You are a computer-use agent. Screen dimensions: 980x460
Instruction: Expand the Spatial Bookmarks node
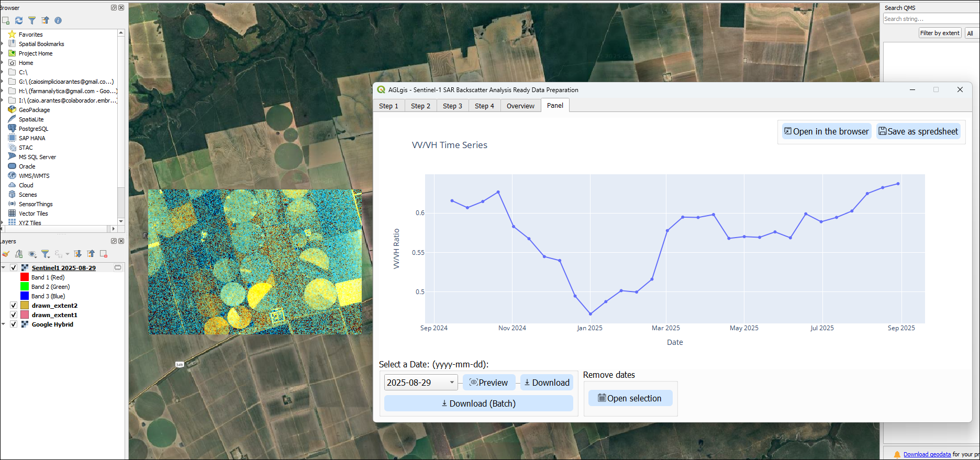[2, 44]
